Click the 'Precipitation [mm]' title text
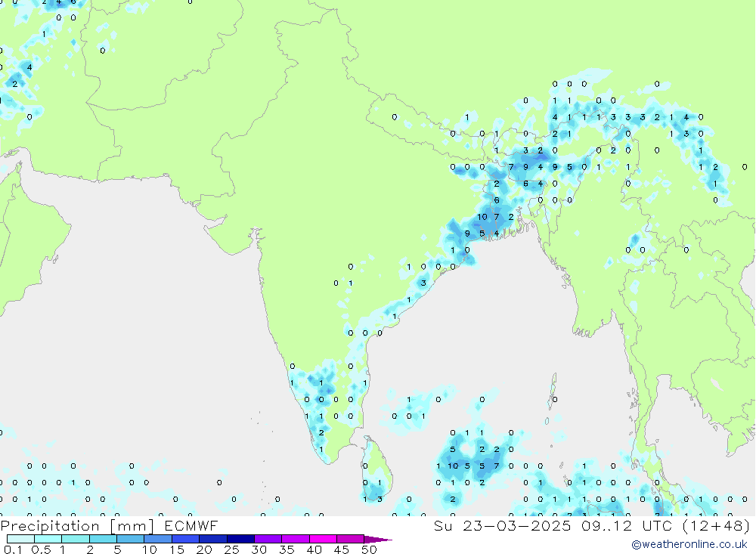 pyautogui.click(x=77, y=525)
